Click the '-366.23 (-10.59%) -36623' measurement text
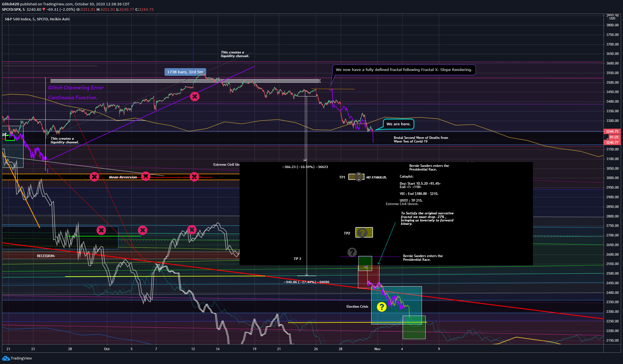The height and width of the screenshot is (364, 623). pyautogui.click(x=305, y=167)
